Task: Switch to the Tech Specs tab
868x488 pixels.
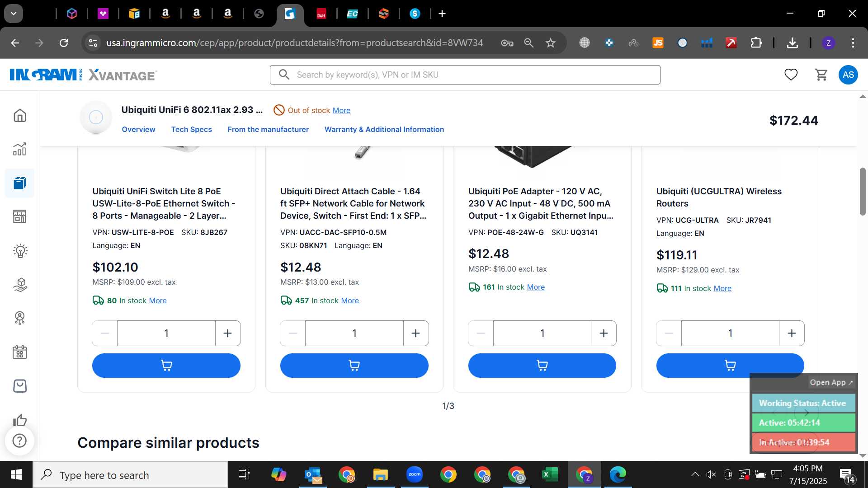Action: (191, 129)
